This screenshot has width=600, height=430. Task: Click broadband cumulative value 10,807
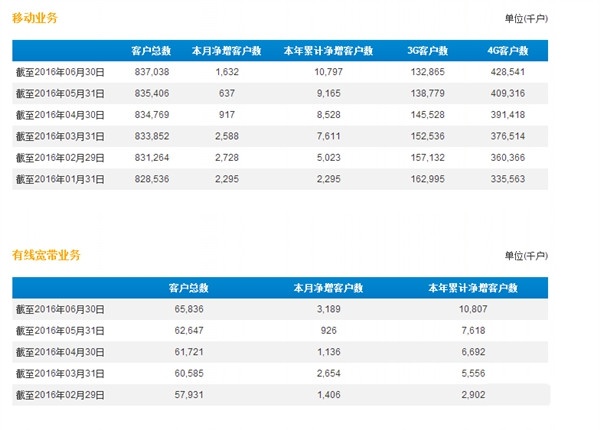473,309
